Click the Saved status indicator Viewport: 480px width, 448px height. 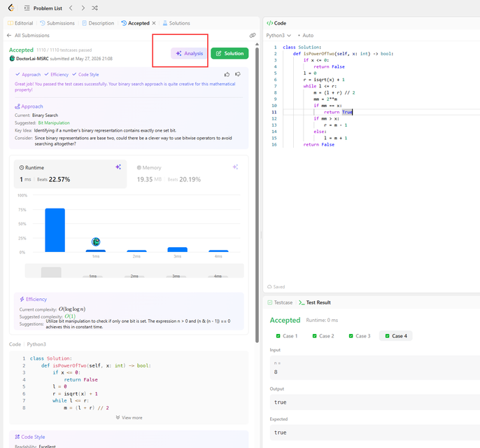[x=276, y=287]
